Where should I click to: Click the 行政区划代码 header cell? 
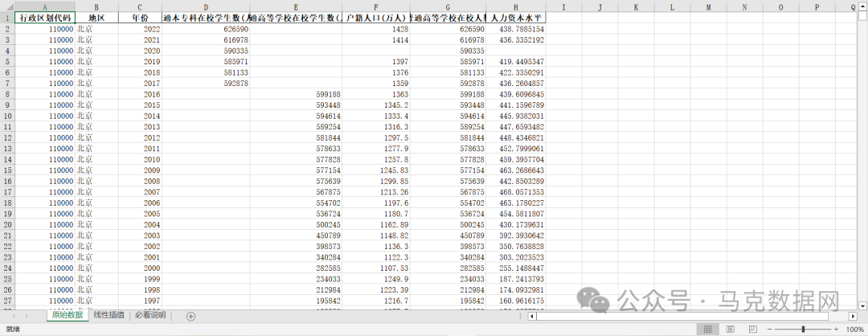(45, 18)
